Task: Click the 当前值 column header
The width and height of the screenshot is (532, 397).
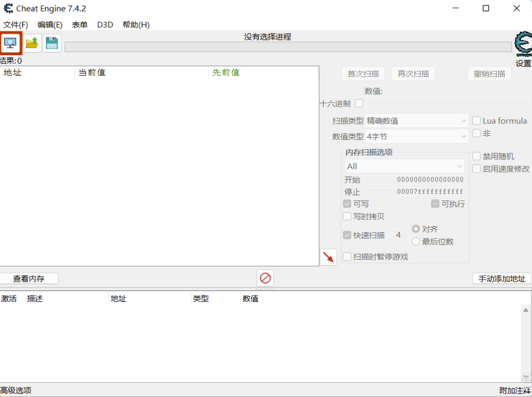Action: click(141, 73)
